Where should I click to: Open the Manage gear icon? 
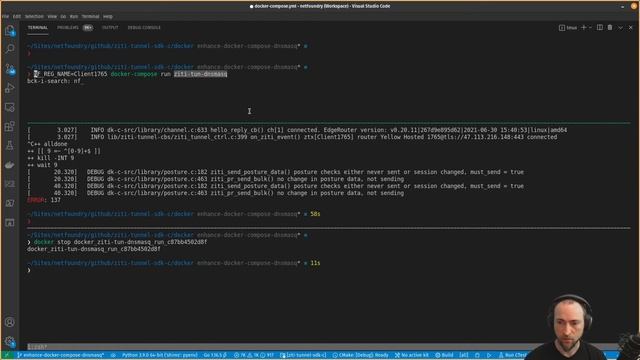tap(10, 341)
